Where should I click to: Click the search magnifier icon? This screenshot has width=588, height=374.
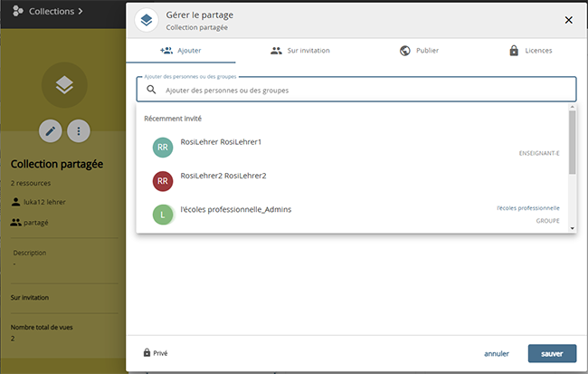point(151,90)
